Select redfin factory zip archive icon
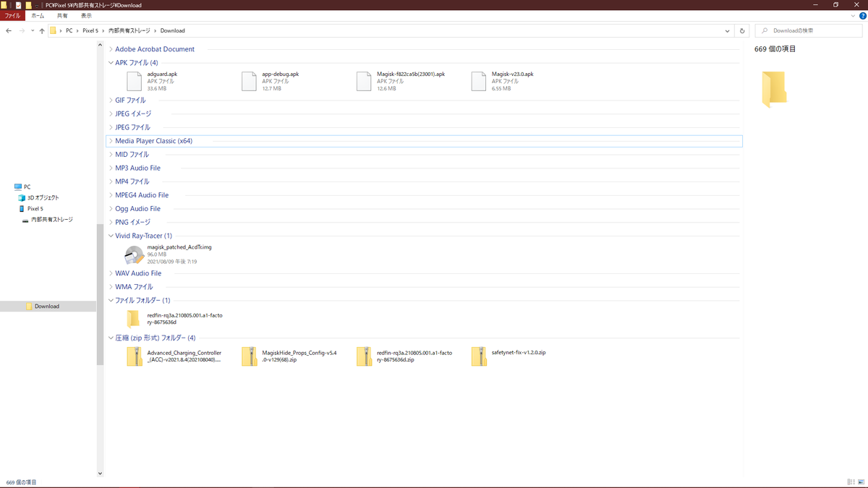The width and height of the screenshot is (868, 488). [x=364, y=356]
